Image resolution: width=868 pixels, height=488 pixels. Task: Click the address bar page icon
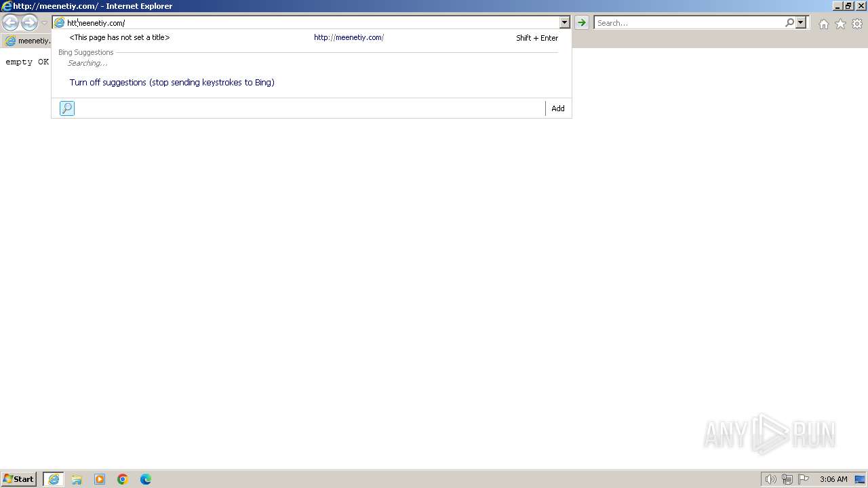click(x=59, y=23)
